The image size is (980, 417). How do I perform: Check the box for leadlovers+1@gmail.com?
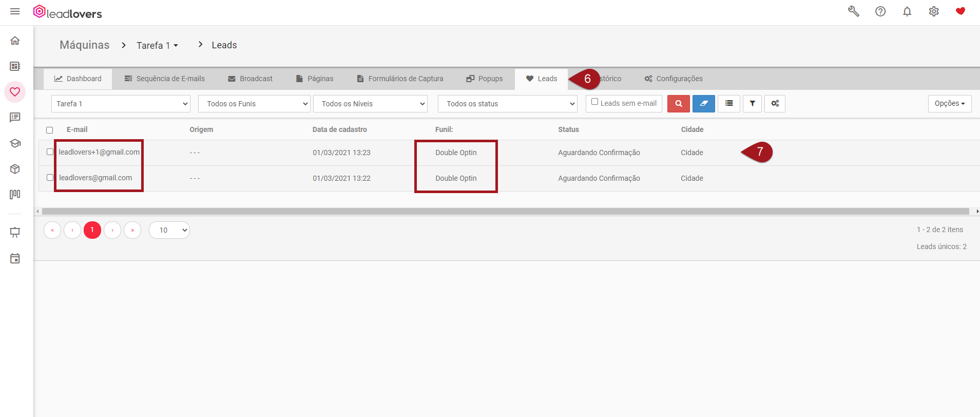point(50,152)
